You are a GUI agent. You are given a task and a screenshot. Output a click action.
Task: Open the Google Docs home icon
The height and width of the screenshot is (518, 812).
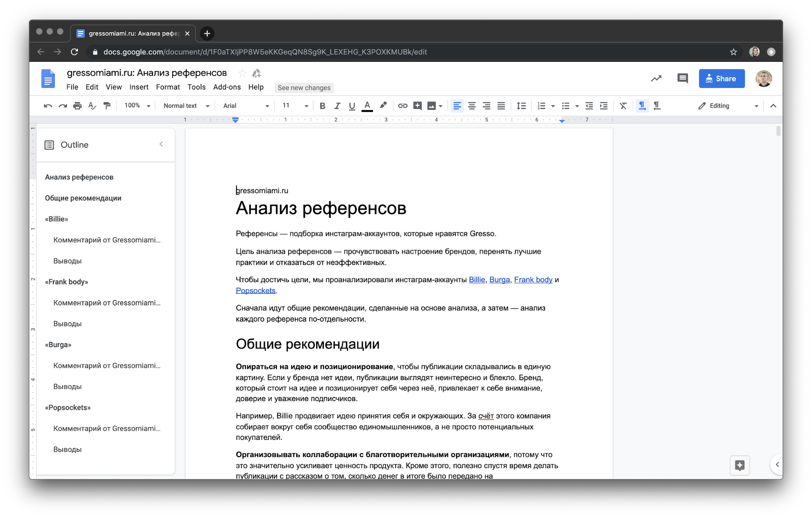pos(48,78)
